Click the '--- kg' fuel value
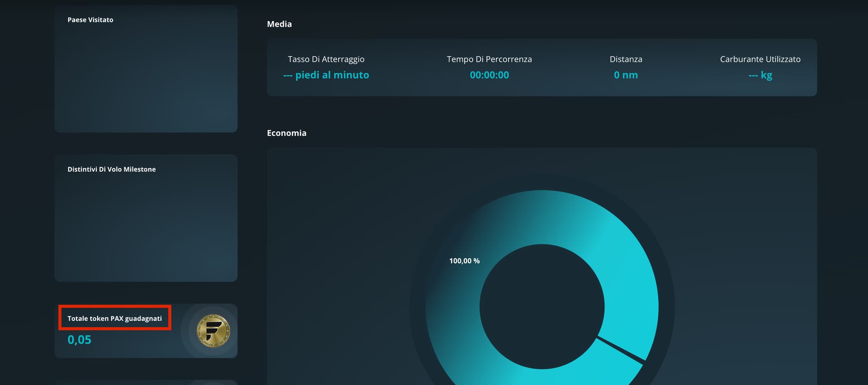Viewport: 868px width, 385px height. [760, 75]
